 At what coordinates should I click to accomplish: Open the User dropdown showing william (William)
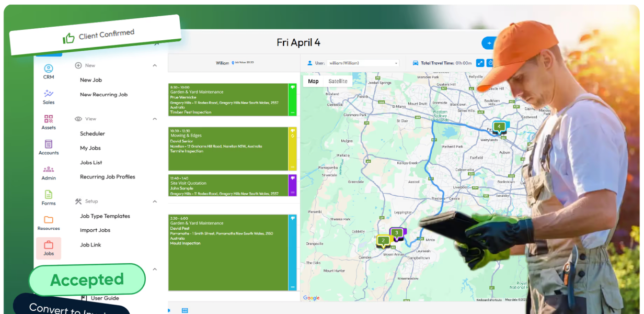click(363, 63)
